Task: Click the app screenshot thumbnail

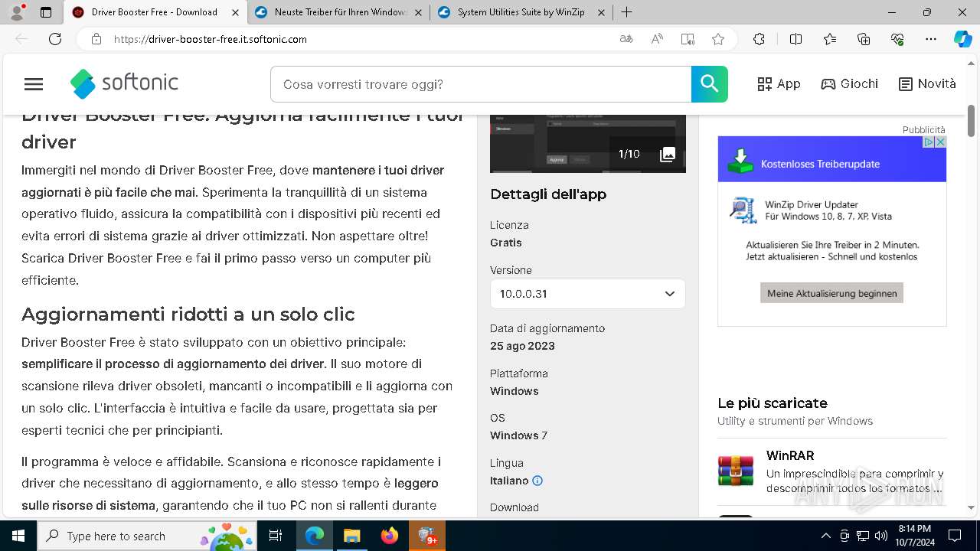Action: [x=588, y=144]
